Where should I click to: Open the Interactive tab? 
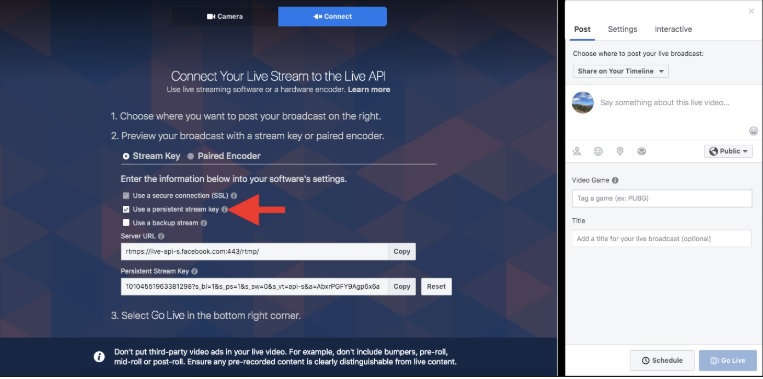(673, 29)
